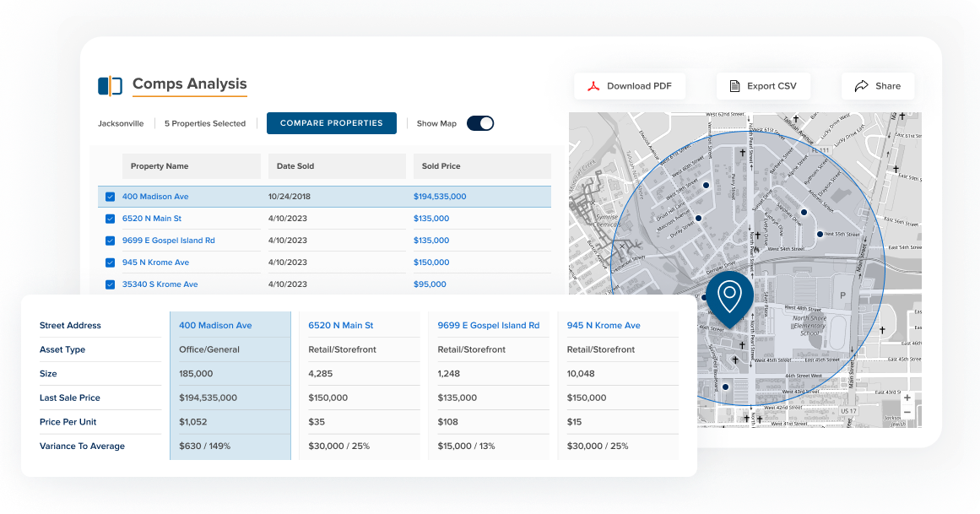Zoom out on the map
The width and height of the screenshot is (980, 514).
tap(907, 412)
